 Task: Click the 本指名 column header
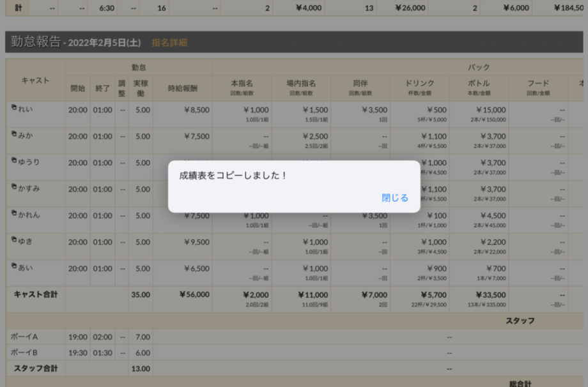point(242,84)
